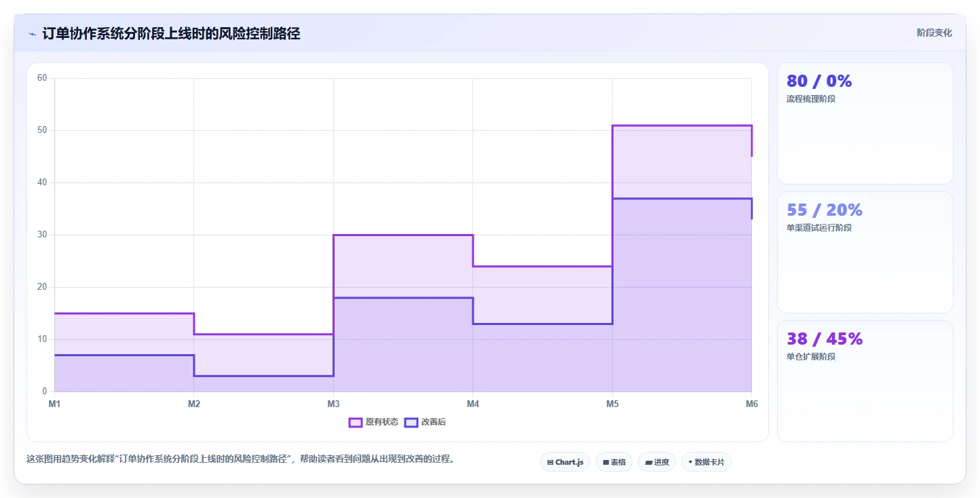Click the 单仓扩展阶段 label
Image resolution: width=980 pixels, height=498 pixels.
[x=811, y=357]
